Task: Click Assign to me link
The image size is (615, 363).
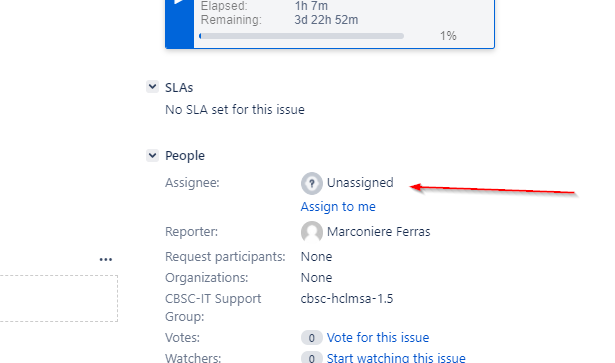Action: [338, 207]
